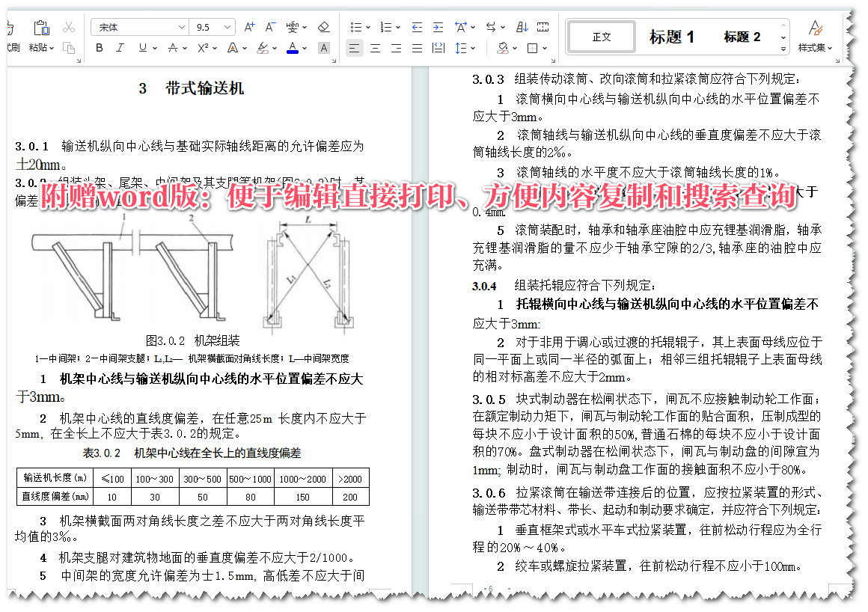868x612 pixels.
Task: Click the Copy icon below Paste
Action: click(68, 47)
